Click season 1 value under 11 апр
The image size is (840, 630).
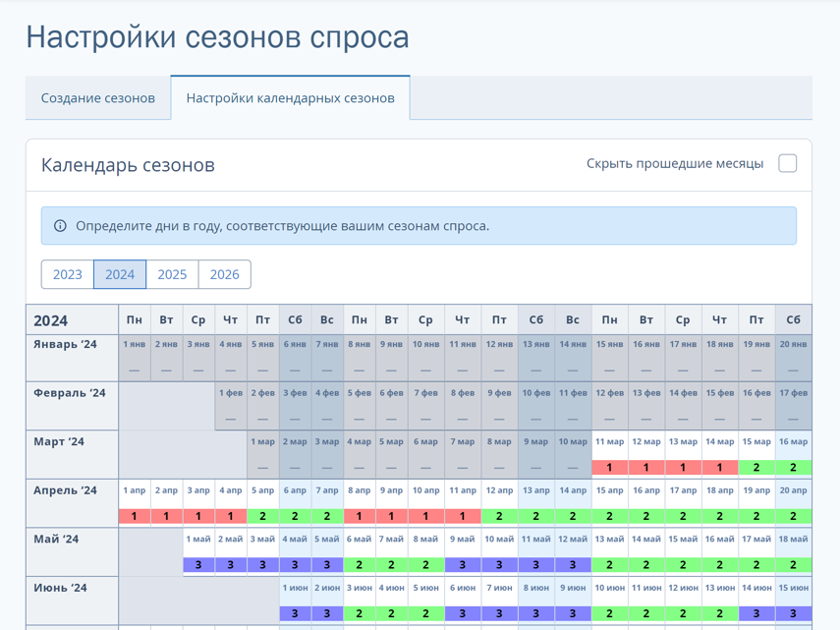tap(463, 516)
